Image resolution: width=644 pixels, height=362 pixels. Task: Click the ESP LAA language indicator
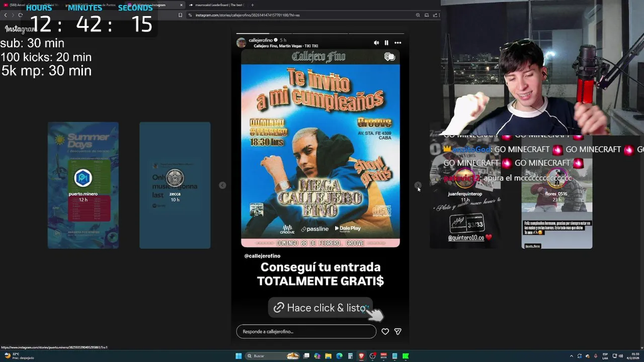[605, 356]
